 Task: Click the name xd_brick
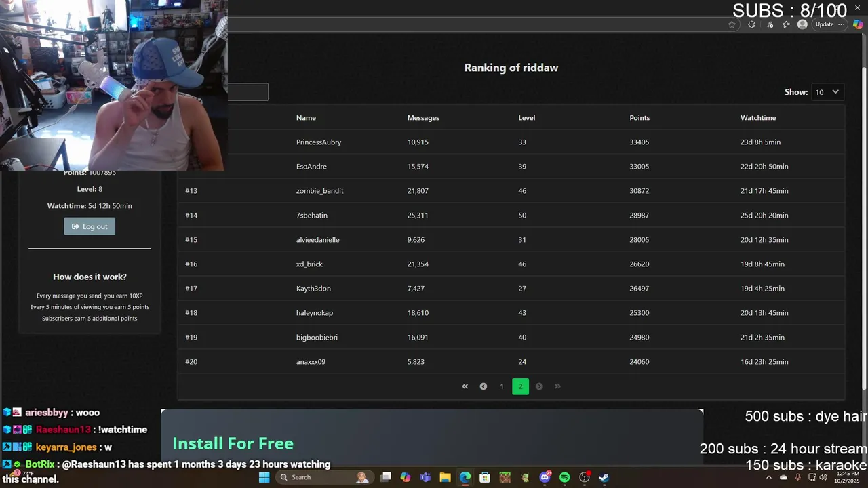pos(309,264)
